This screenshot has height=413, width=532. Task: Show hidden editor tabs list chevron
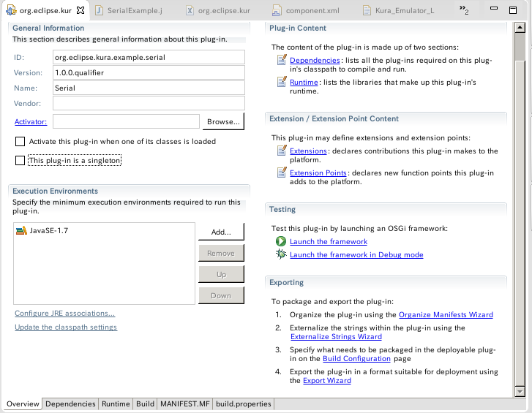464,10
